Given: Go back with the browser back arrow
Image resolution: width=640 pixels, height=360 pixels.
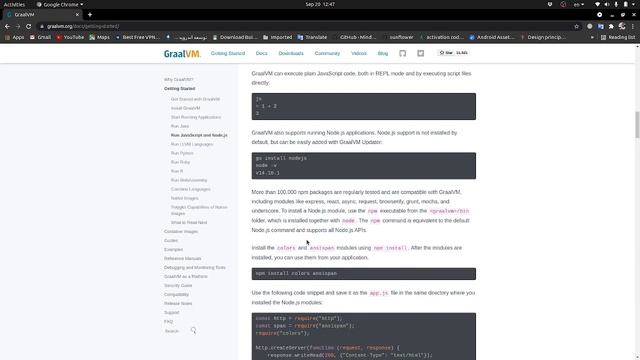Looking at the screenshot, I should [x=7, y=26].
